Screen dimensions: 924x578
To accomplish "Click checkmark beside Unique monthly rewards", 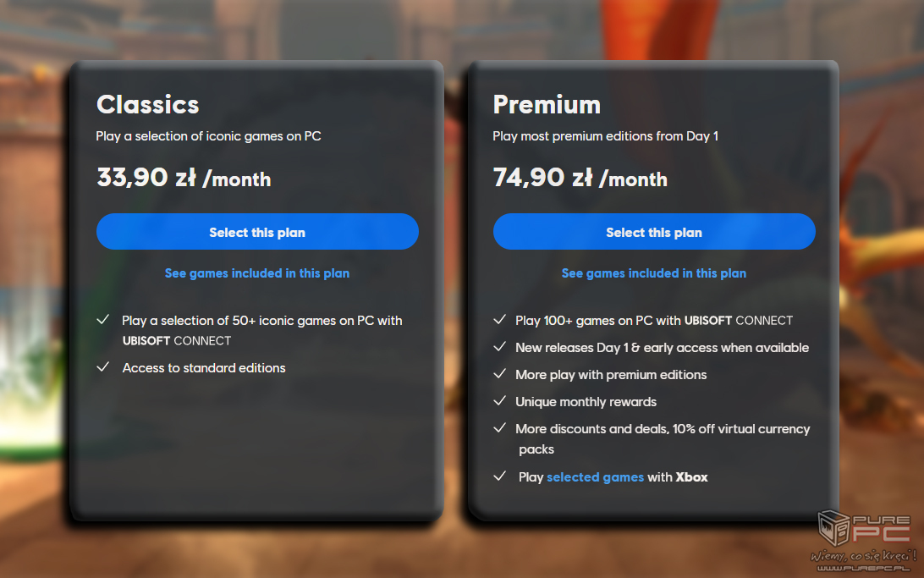I will (500, 401).
